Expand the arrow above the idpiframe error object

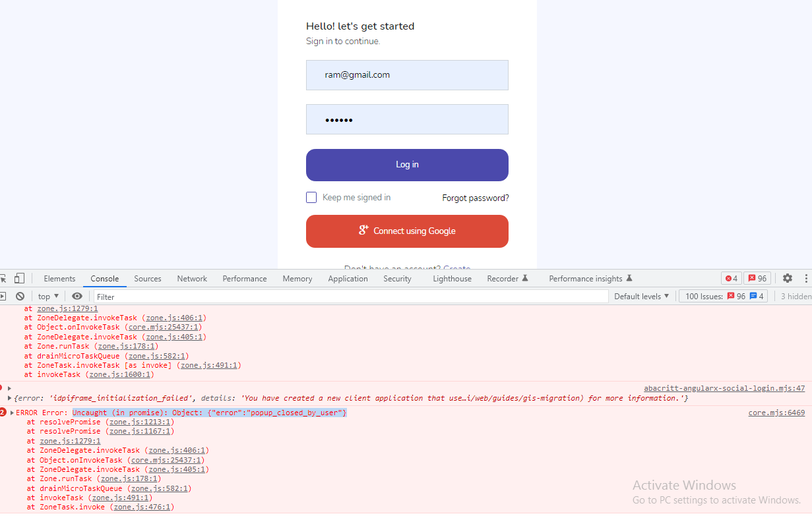(10, 389)
